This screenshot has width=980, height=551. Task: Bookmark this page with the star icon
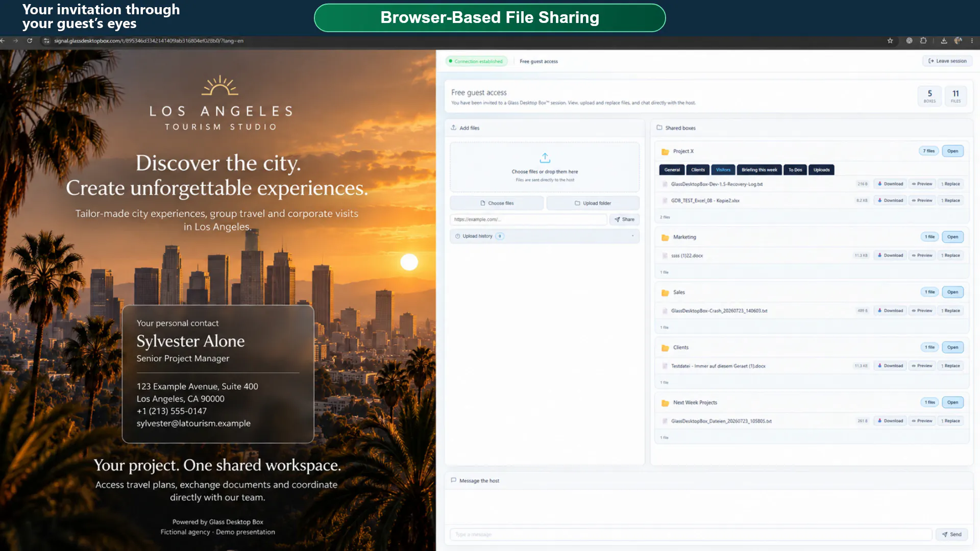point(890,41)
